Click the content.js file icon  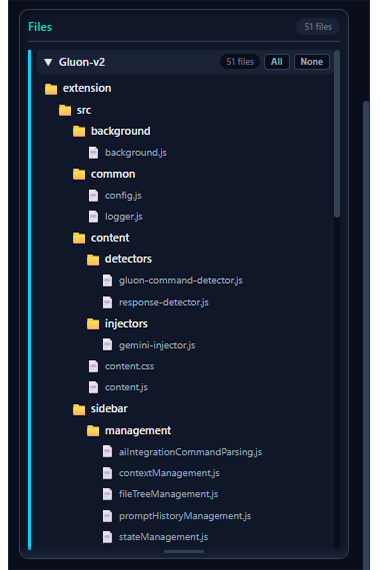[x=93, y=388]
